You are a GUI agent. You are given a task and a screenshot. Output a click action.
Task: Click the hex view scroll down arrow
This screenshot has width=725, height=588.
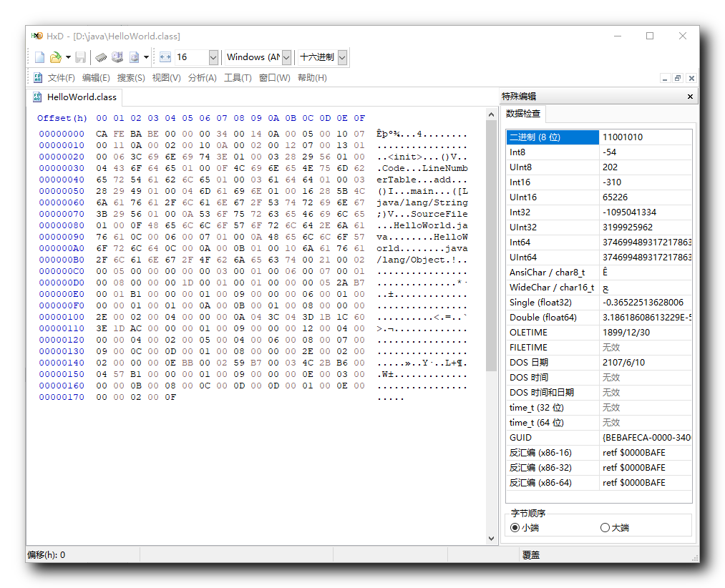click(492, 538)
